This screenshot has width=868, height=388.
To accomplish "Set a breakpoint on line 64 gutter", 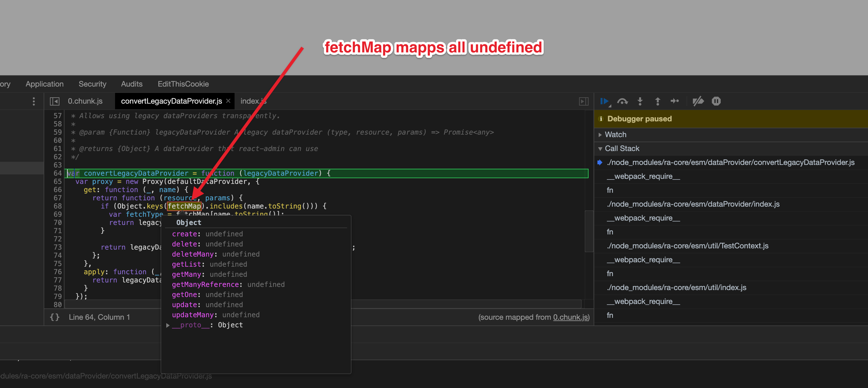I will click(x=57, y=173).
